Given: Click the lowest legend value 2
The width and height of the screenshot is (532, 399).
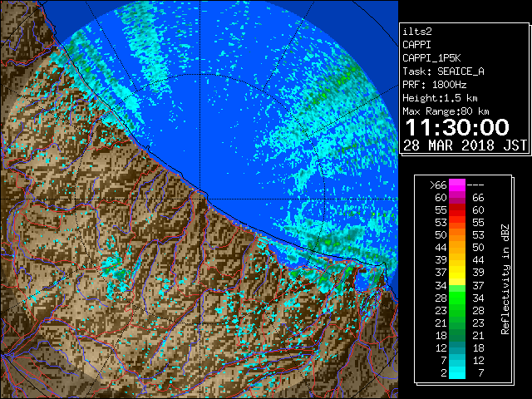Looking at the screenshot, I should 443,373.
